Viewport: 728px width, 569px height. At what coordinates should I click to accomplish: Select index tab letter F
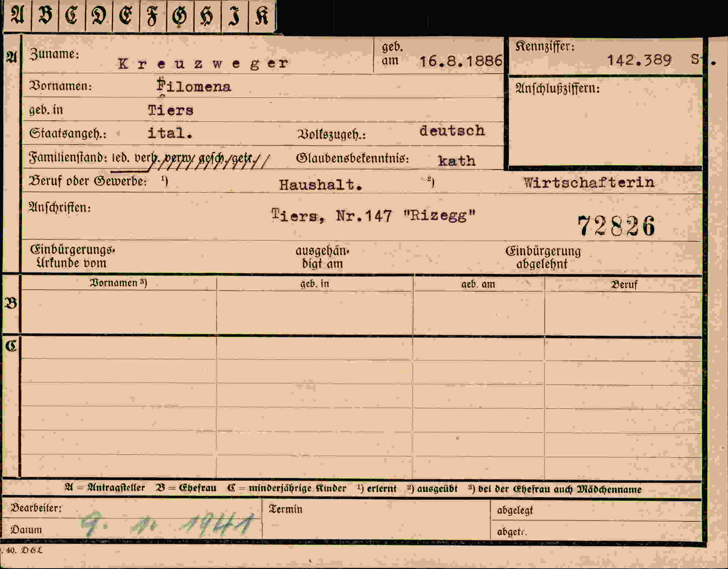[153, 15]
